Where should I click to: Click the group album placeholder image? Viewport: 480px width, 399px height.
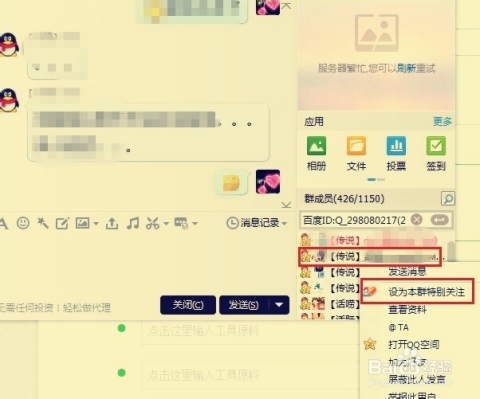click(377, 33)
